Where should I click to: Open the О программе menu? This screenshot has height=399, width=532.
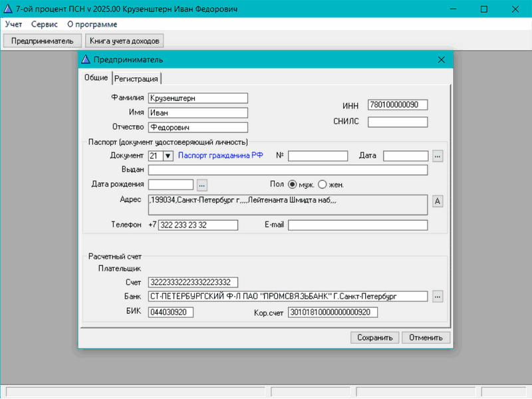92,25
